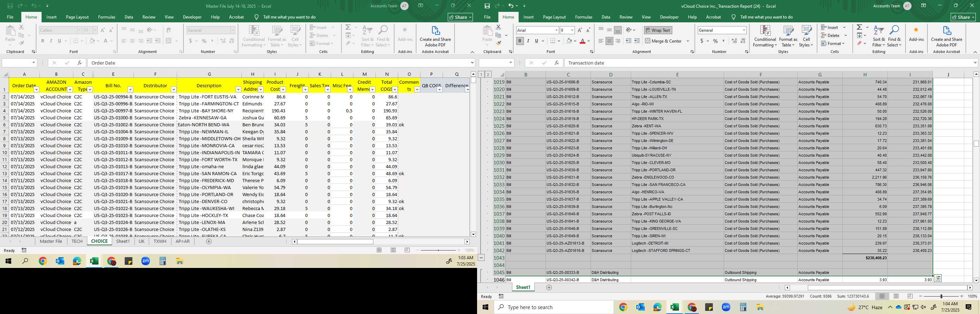
Task: Click Add-ins button in Transaction Report window
Action: 916,34
